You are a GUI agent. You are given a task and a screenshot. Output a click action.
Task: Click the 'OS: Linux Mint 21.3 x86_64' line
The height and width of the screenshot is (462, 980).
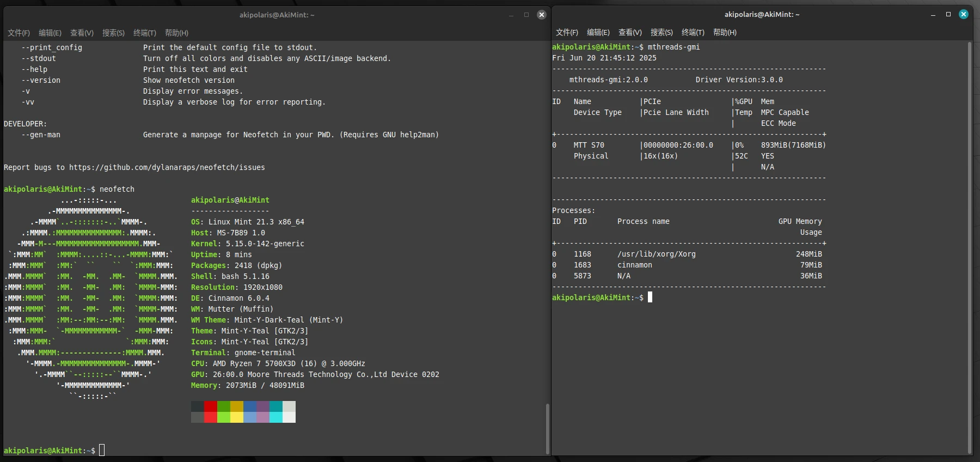(x=248, y=222)
